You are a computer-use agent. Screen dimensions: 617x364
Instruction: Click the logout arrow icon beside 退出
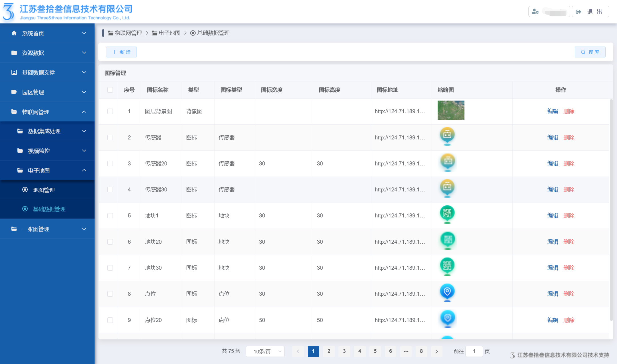click(578, 12)
